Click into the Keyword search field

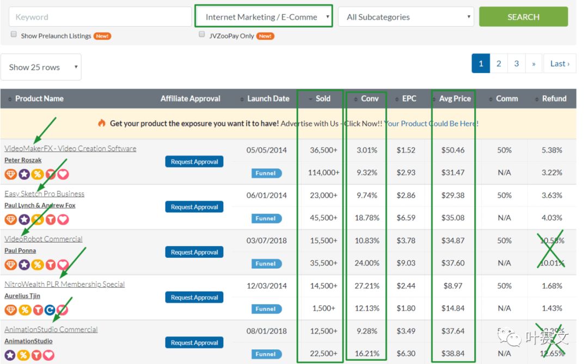click(100, 17)
